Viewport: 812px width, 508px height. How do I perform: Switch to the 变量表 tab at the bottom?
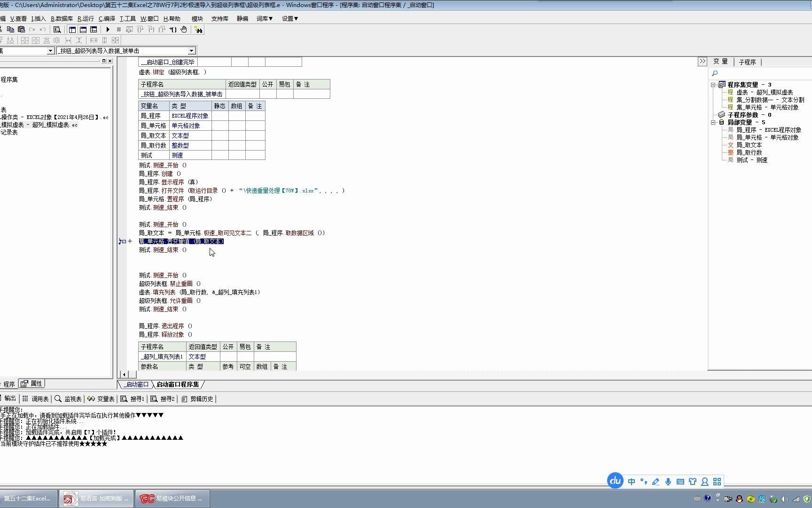(x=105, y=398)
